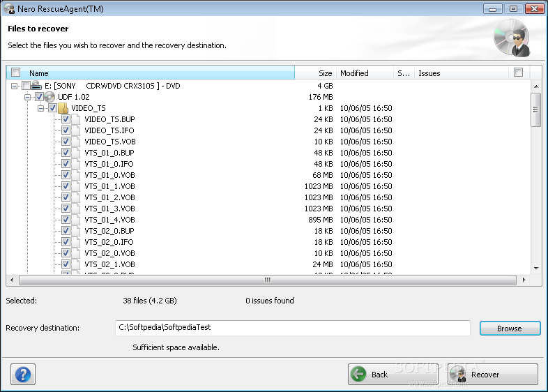Toggle the select-all checkbox in Name header

pyautogui.click(x=16, y=73)
